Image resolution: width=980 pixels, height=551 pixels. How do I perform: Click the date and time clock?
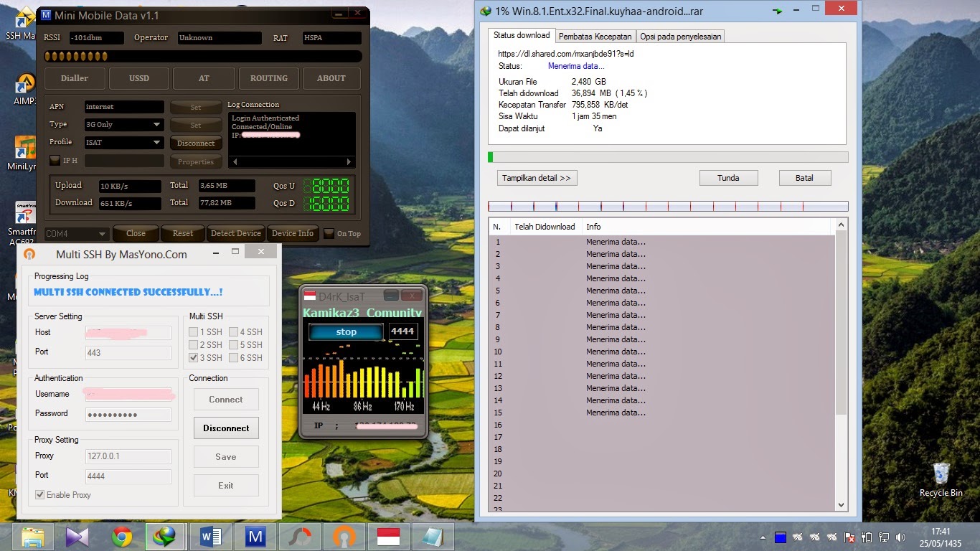[x=940, y=537]
